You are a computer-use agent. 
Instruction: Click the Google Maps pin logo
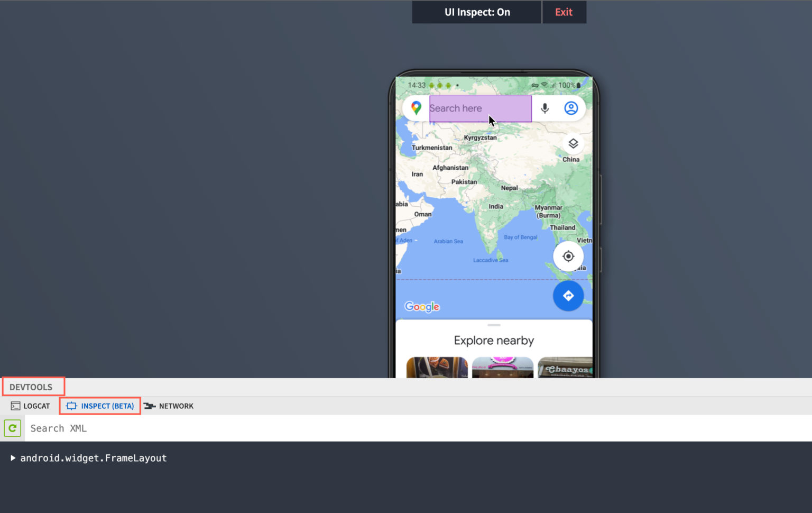[416, 108]
